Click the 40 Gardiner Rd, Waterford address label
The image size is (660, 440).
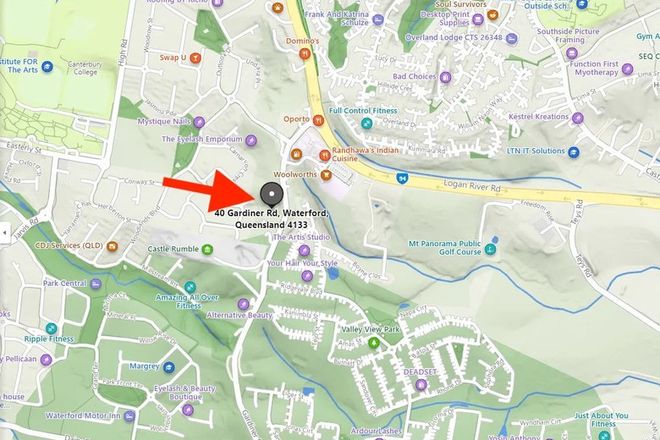(x=271, y=219)
